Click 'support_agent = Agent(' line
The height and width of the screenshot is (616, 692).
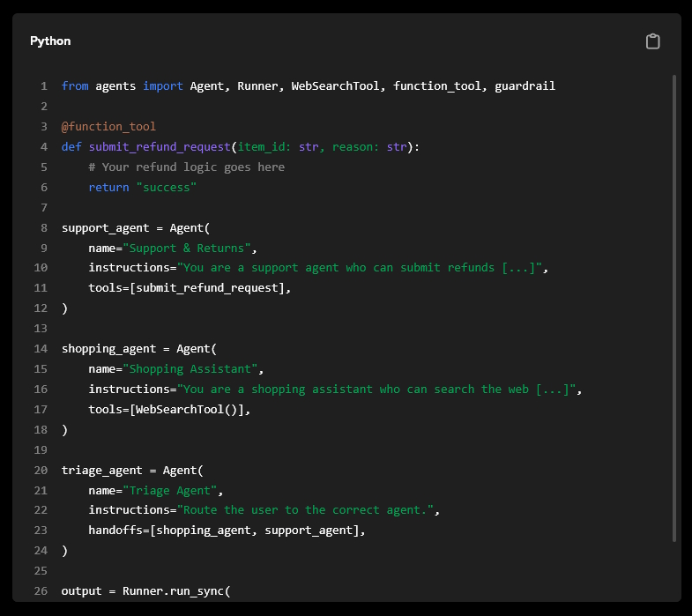click(136, 228)
